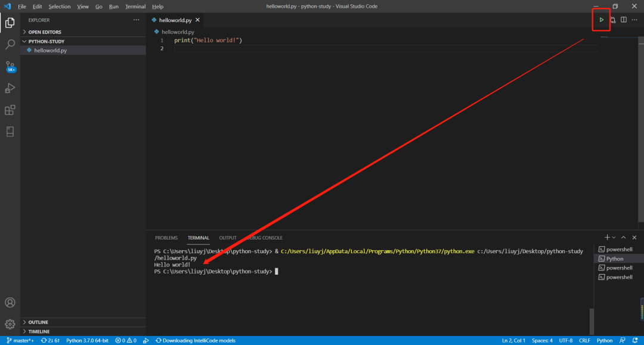Go to line via Ln 2, Col 1

[x=513, y=340]
